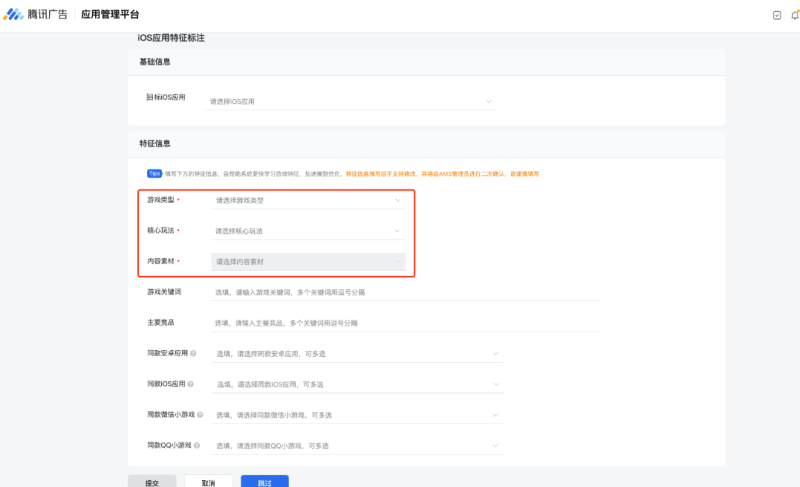This screenshot has height=487, width=800.
Task: Click the 目标iOS应用 field label
Action: (166, 97)
